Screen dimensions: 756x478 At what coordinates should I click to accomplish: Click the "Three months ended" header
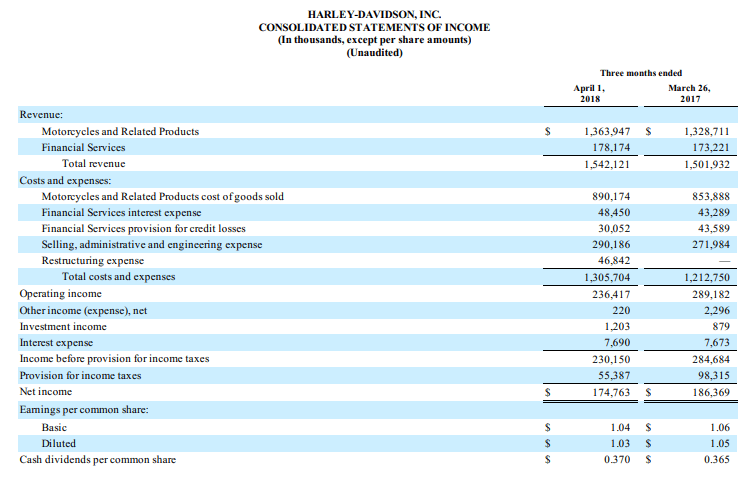641,73
